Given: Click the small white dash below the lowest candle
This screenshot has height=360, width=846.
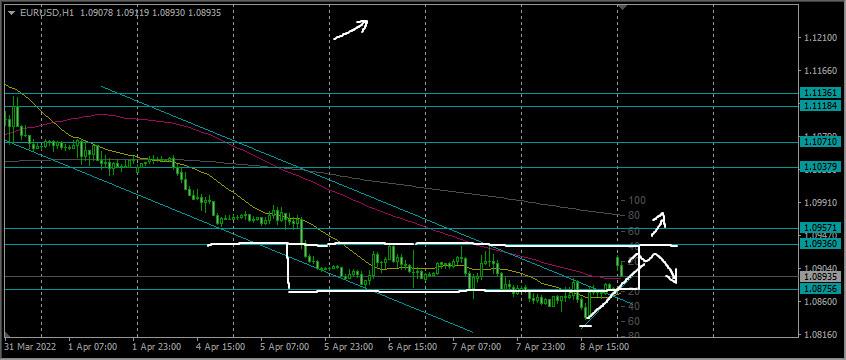Looking at the screenshot, I should [586, 325].
